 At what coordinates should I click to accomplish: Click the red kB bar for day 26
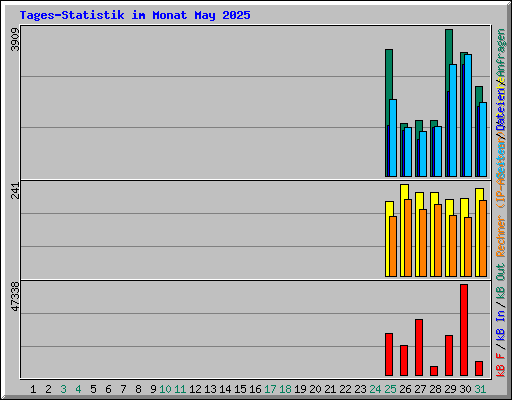click(x=404, y=360)
